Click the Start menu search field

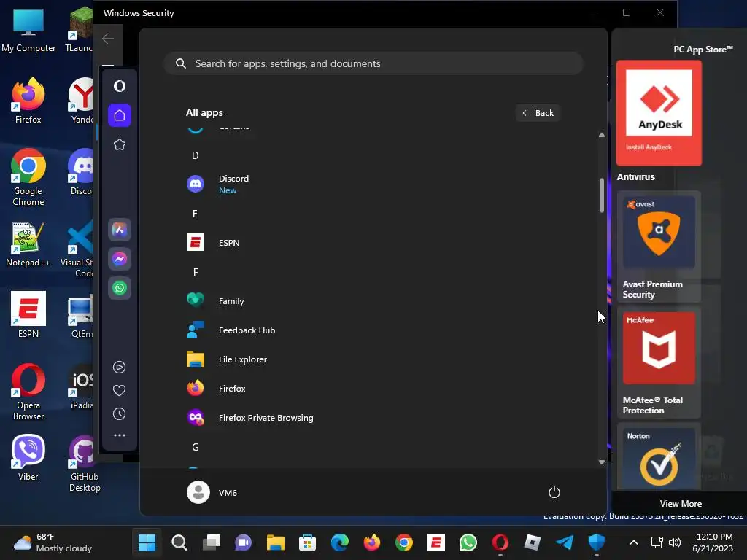pos(373,63)
